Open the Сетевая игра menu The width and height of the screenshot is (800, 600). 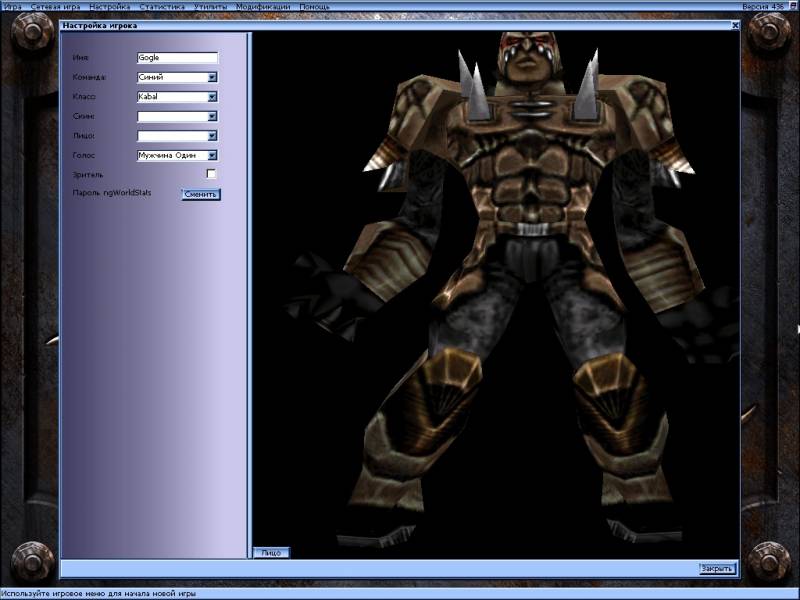point(55,6)
